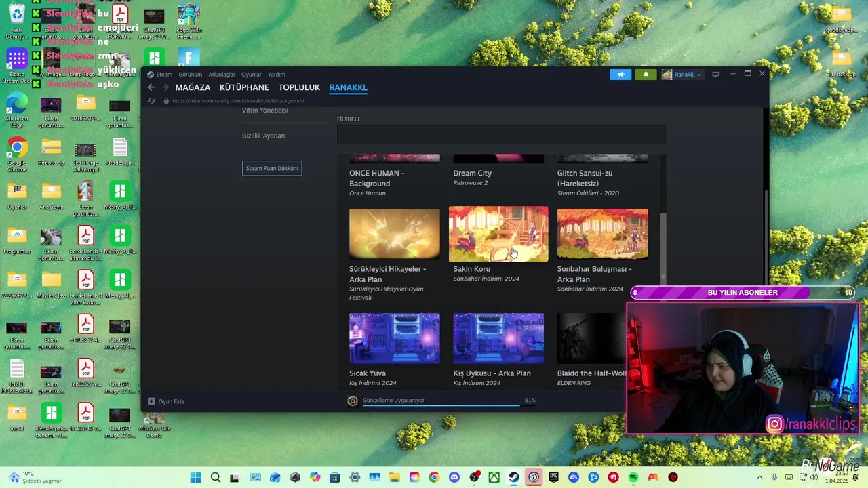
Task: Open the Yardım menu
Action: coord(277,75)
